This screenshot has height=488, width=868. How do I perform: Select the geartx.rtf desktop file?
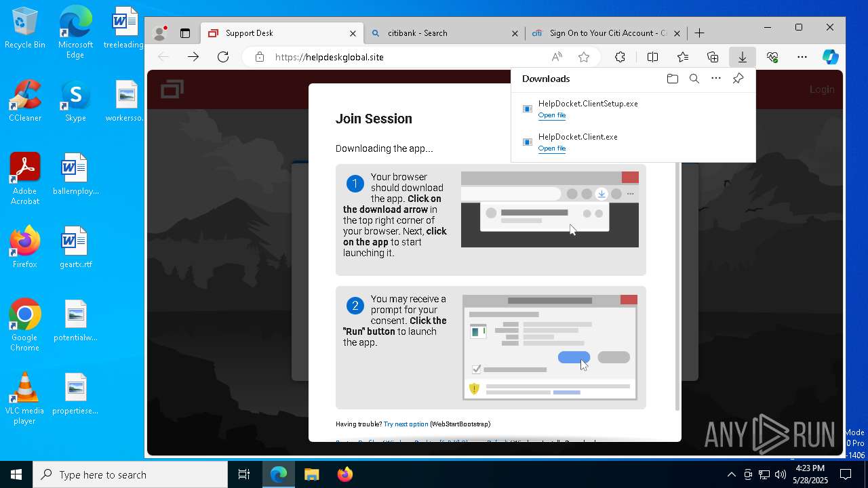pos(75,248)
